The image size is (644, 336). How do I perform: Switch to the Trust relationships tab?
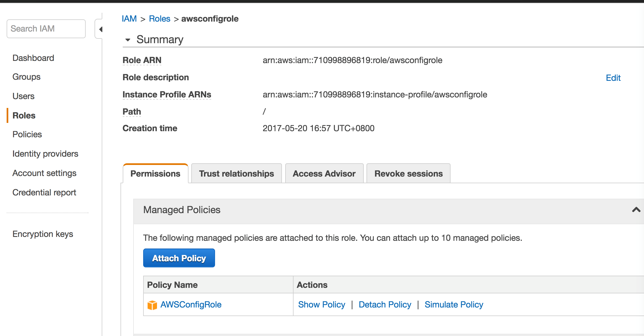tap(236, 174)
